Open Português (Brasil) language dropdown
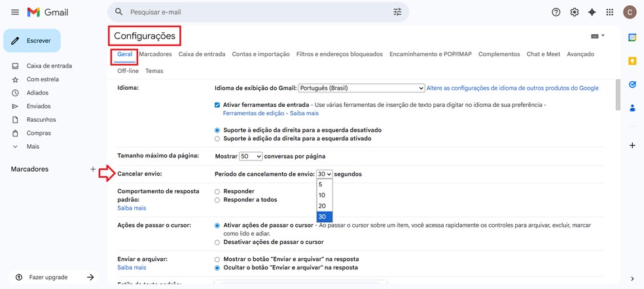 (x=361, y=88)
